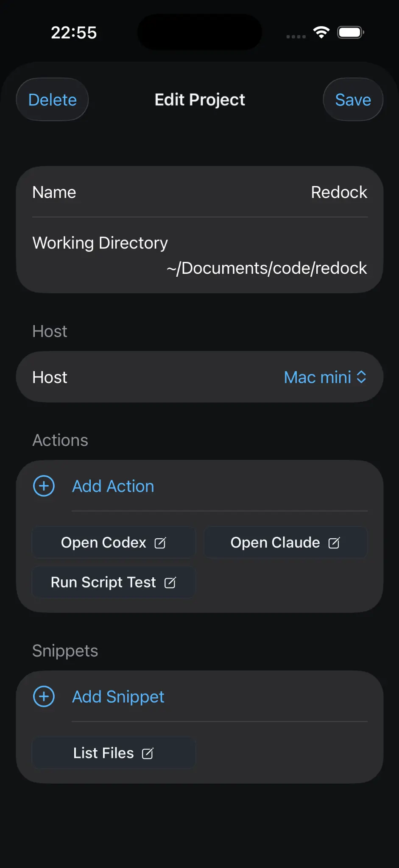Tap the edit icon on List Files
Viewport: 399px width, 868px height.
(148, 753)
